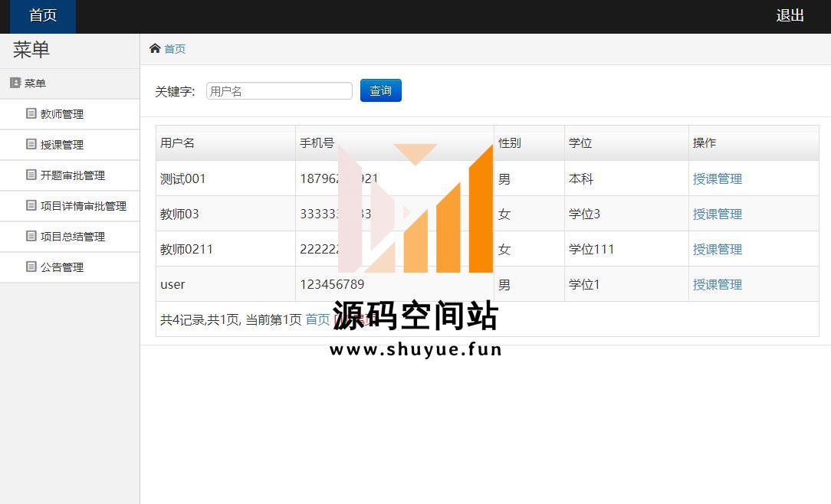Click the 菜单 section header row

click(70, 83)
